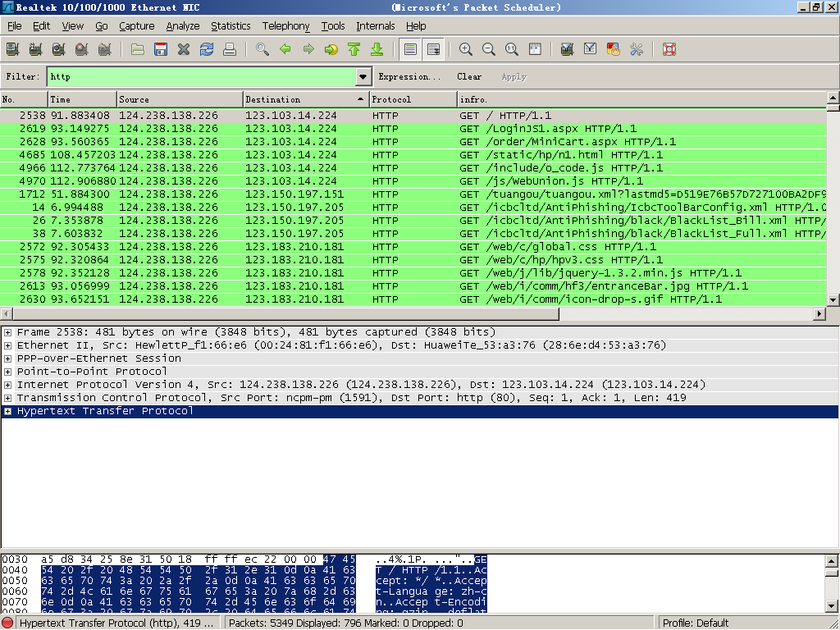Expand Point-to-Point Protocol node
This screenshot has height=630, width=840.
point(7,372)
